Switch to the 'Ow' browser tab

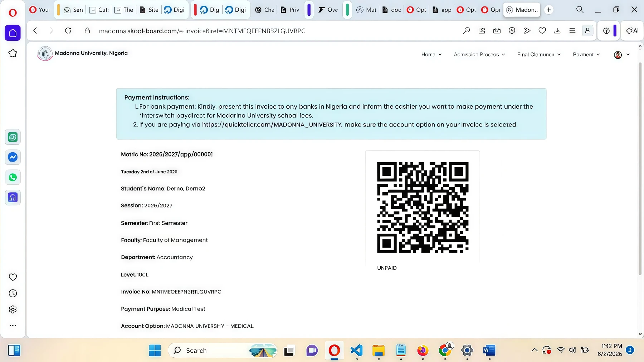tap(328, 10)
